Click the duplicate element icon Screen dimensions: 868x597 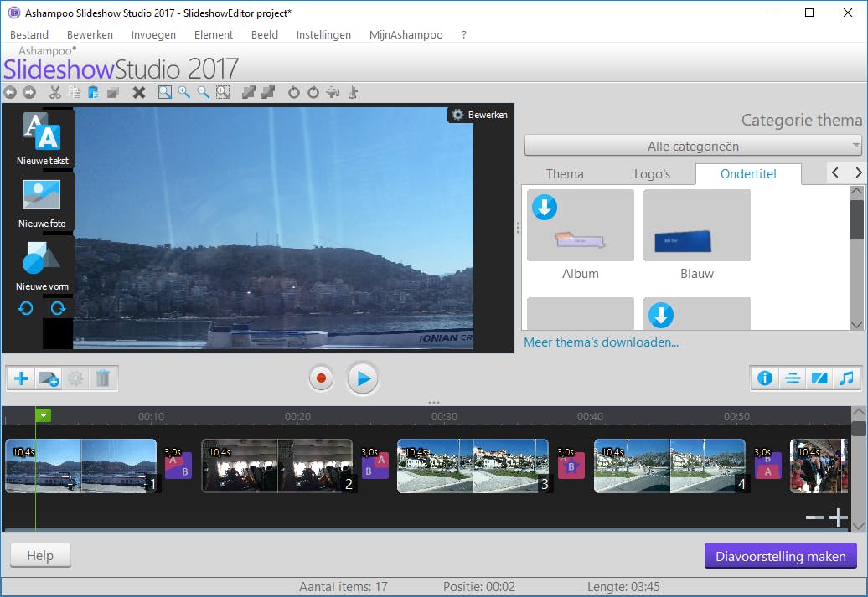click(113, 92)
